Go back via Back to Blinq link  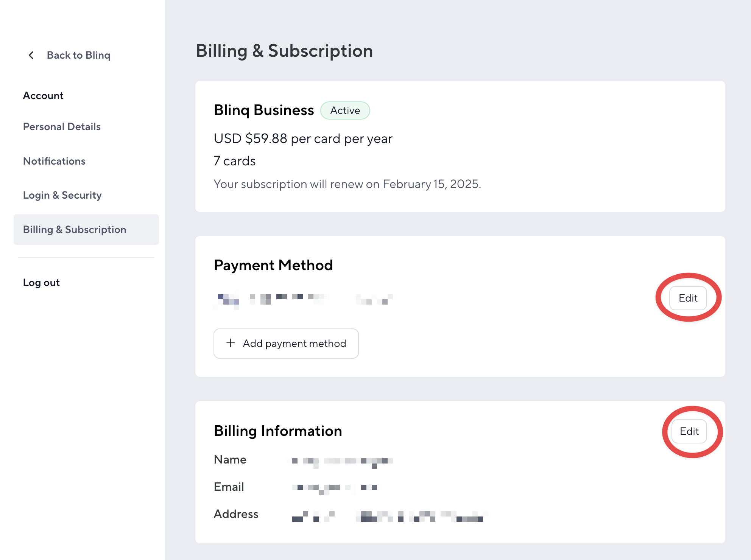tap(78, 55)
